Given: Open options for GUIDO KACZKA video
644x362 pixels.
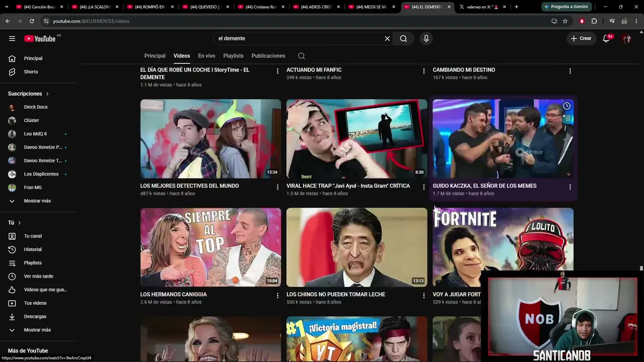Looking at the screenshot, I should 570,187.
